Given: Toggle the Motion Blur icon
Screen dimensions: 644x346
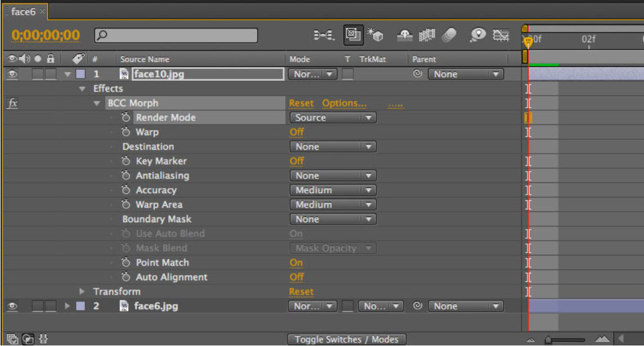Looking at the screenshot, I should (x=448, y=37).
